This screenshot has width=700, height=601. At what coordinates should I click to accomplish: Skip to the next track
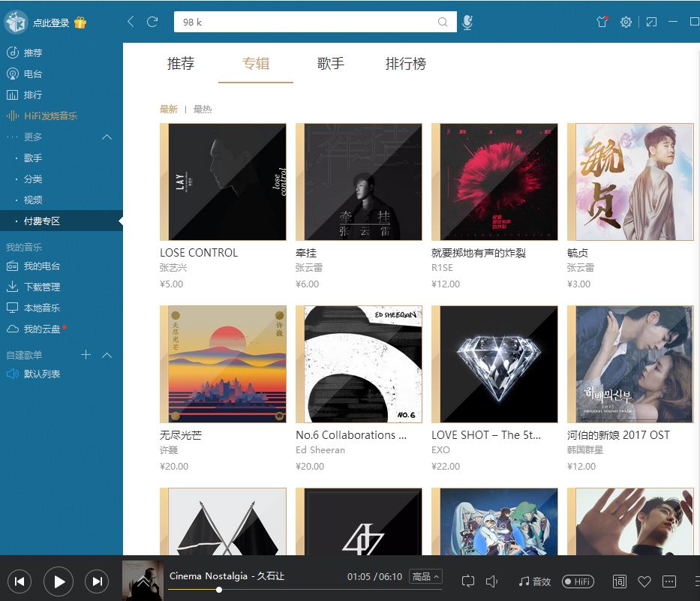[x=97, y=581]
